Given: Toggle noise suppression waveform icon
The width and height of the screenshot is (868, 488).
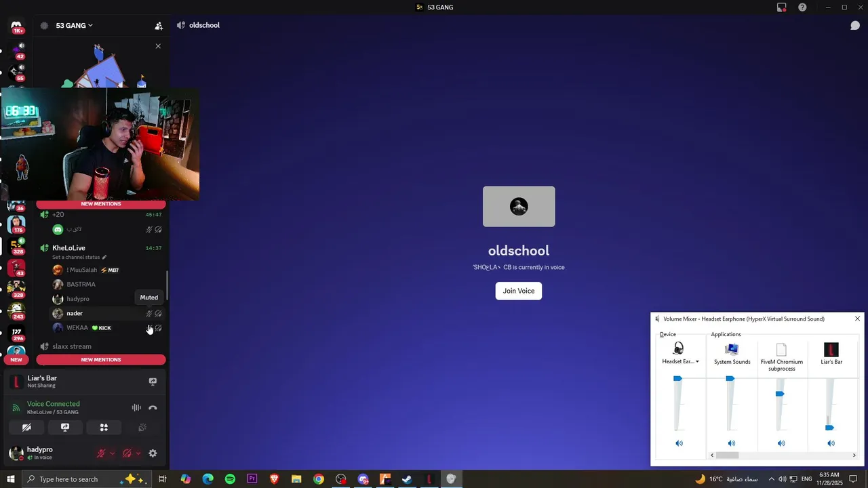Looking at the screenshot, I should pyautogui.click(x=136, y=407).
